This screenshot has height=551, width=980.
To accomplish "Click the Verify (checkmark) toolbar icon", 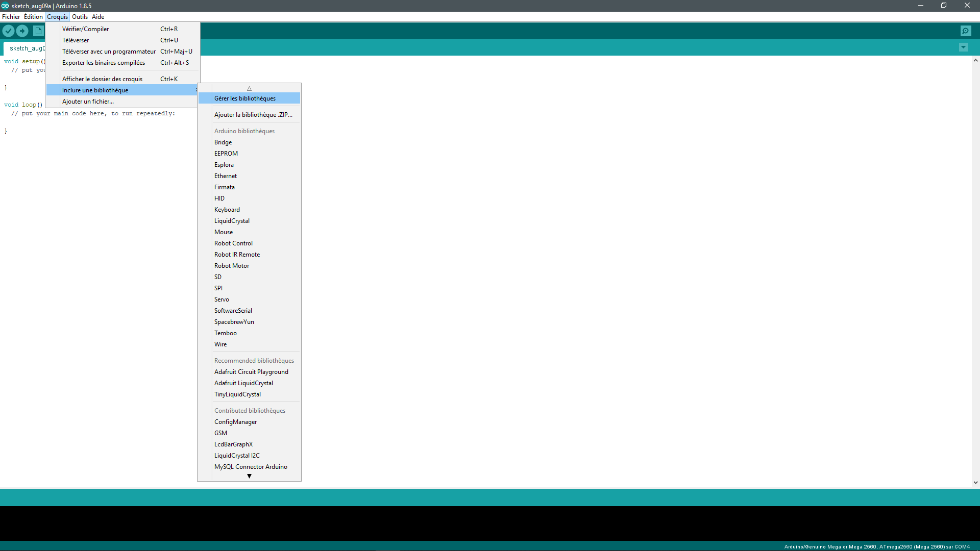I will point(8,31).
